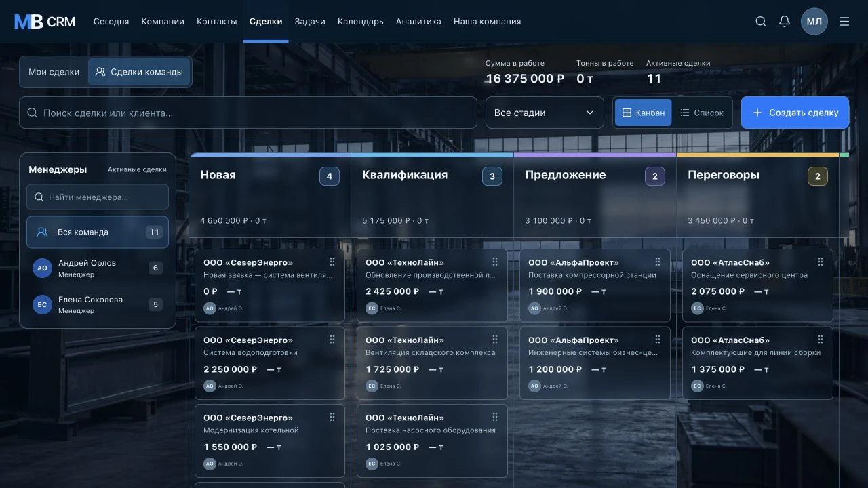Screen dimensions: 868x488
Task: Click the «Активные сделки» sort label in managers panel
Action: pyautogui.click(x=137, y=170)
